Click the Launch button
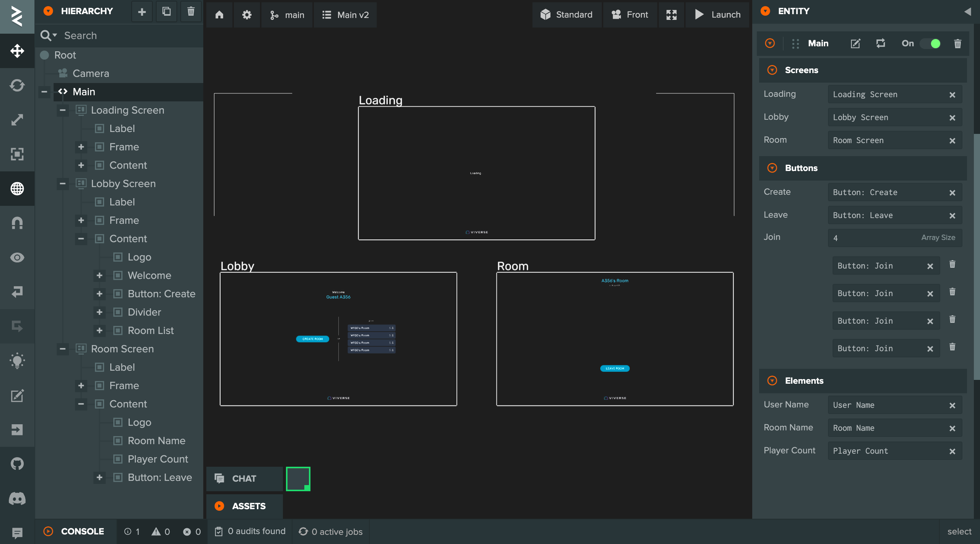The height and width of the screenshot is (544, 980). (717, 15)
